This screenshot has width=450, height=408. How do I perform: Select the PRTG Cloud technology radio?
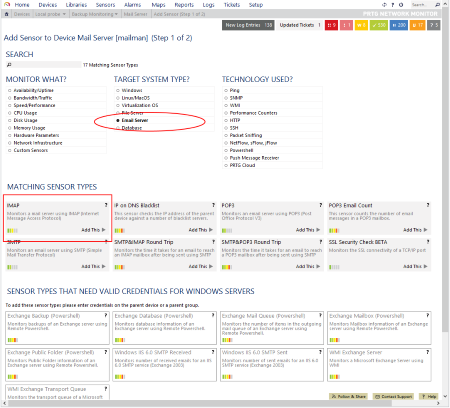[226, 165]
